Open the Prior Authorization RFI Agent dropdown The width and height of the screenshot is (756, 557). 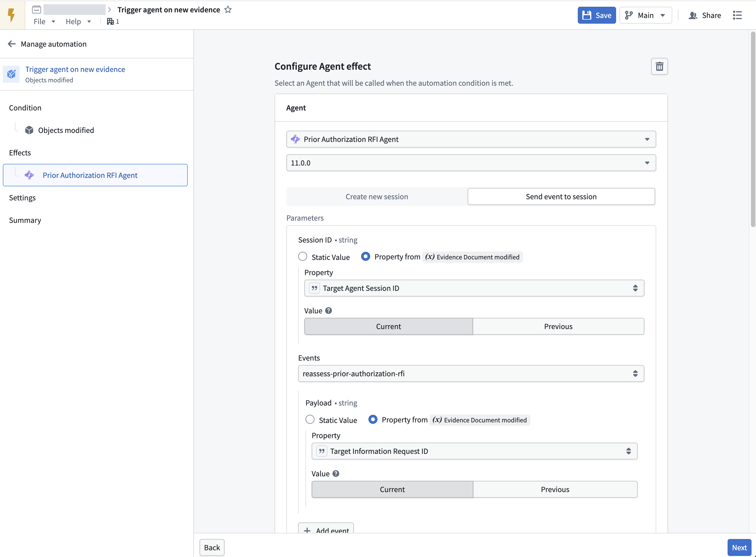pos(471,139)
